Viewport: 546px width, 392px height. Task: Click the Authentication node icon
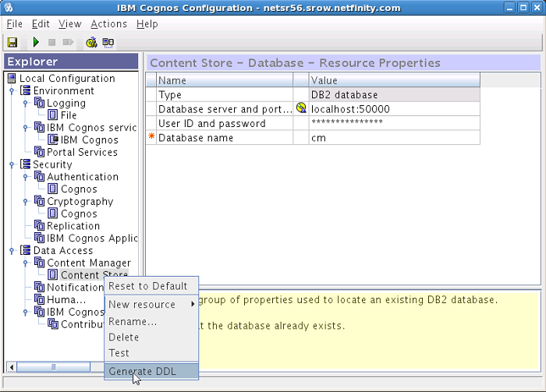pyautogui.click(x=39, y=176)
